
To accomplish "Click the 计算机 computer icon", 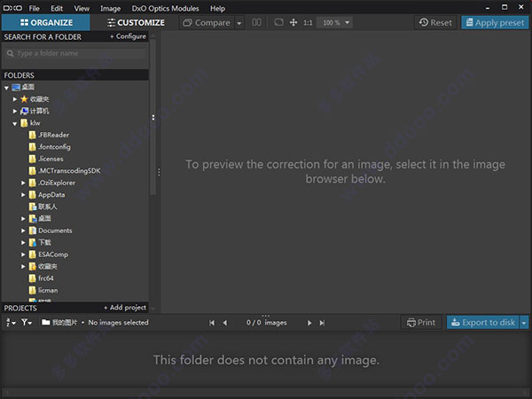I will (24, 111).
